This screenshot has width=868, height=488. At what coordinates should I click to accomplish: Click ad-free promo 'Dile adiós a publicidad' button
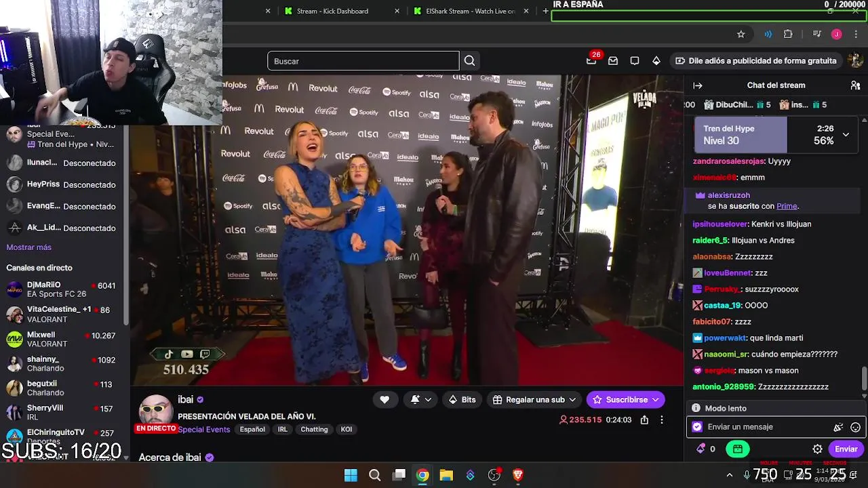tap(756, 61)
